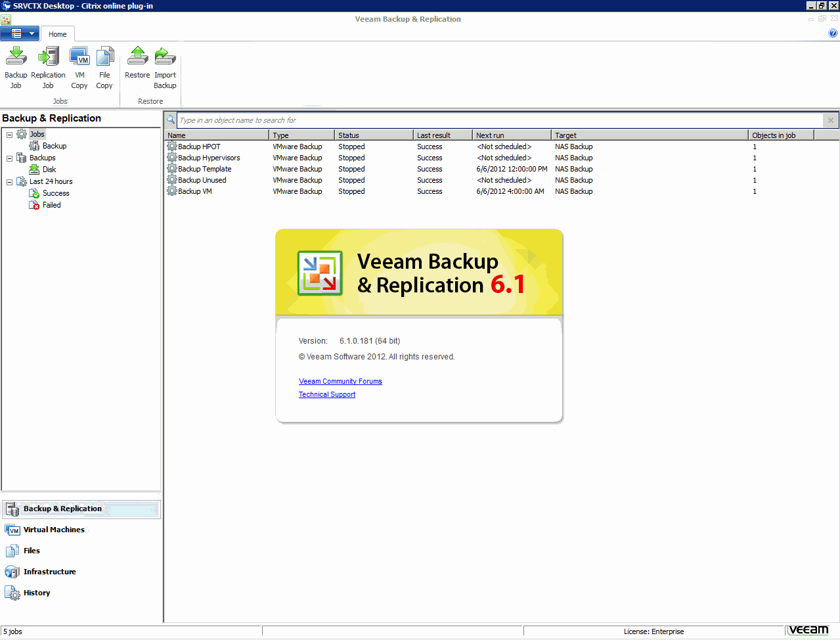The image size is (840, 640).
Task: Collapse the Jobs tree node
Action: click(x=9, y=135)
